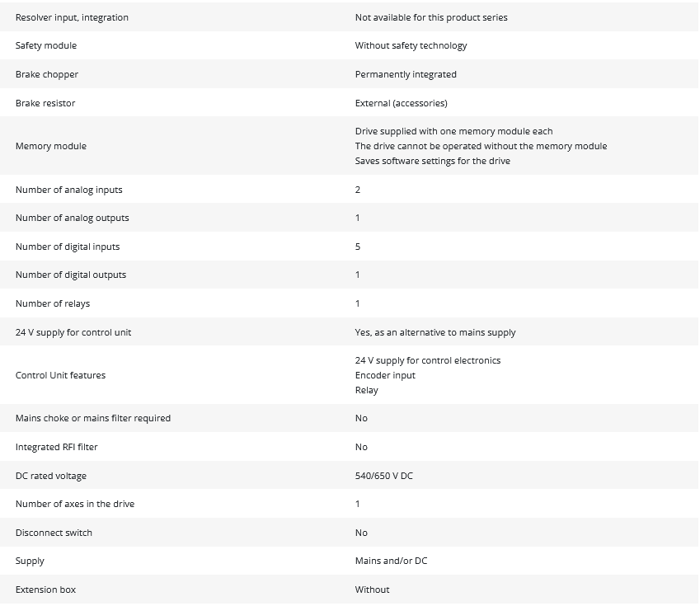The height and width of the screenshot is (606, 700).
Task: Click the "Mains and/or DC" supply value
Action: pyautogui.click(x=391, y=561)
